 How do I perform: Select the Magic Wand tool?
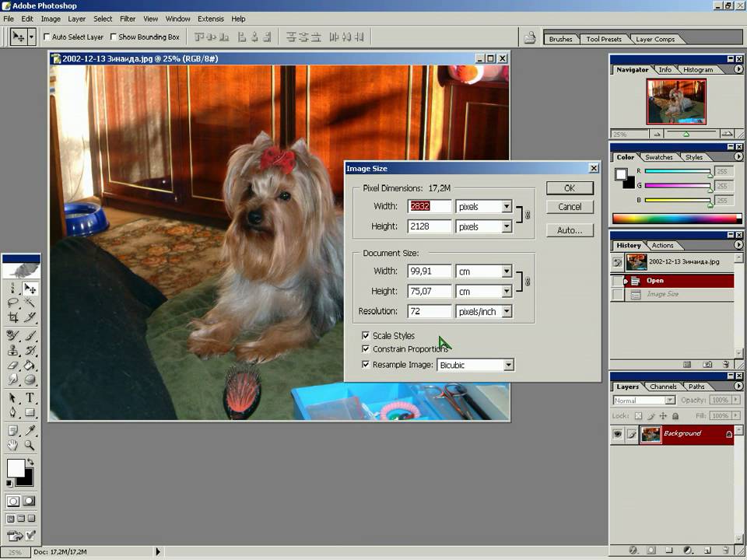coord(30,303)
